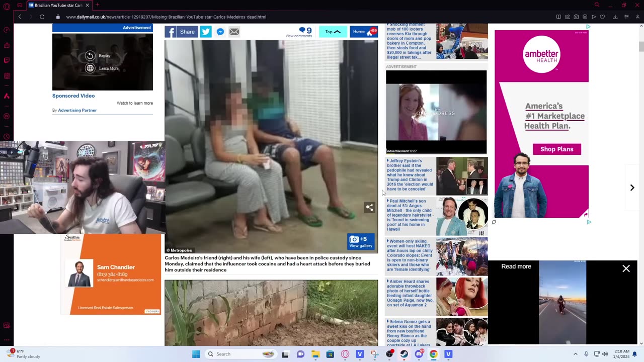Screen dimensions: 644x362
Task: Open the downloads toolbar icon
Action: [x=615, y=17]
